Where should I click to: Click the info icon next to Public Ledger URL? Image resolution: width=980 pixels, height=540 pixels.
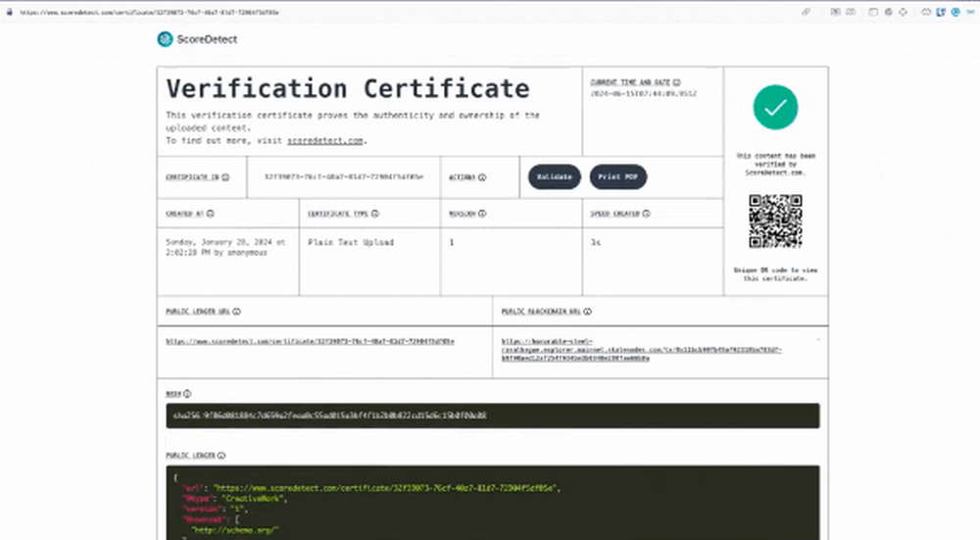point(238,311)
